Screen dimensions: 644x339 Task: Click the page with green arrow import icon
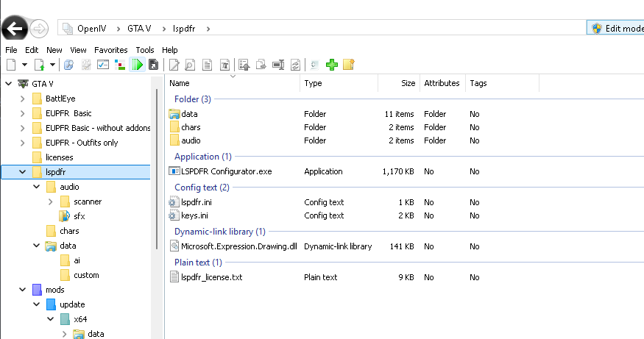[40, 65]
